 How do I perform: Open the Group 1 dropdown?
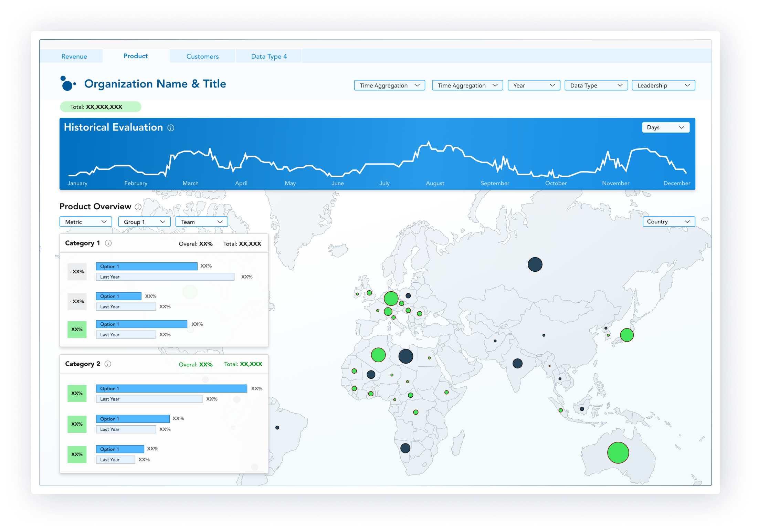[144, 222]
